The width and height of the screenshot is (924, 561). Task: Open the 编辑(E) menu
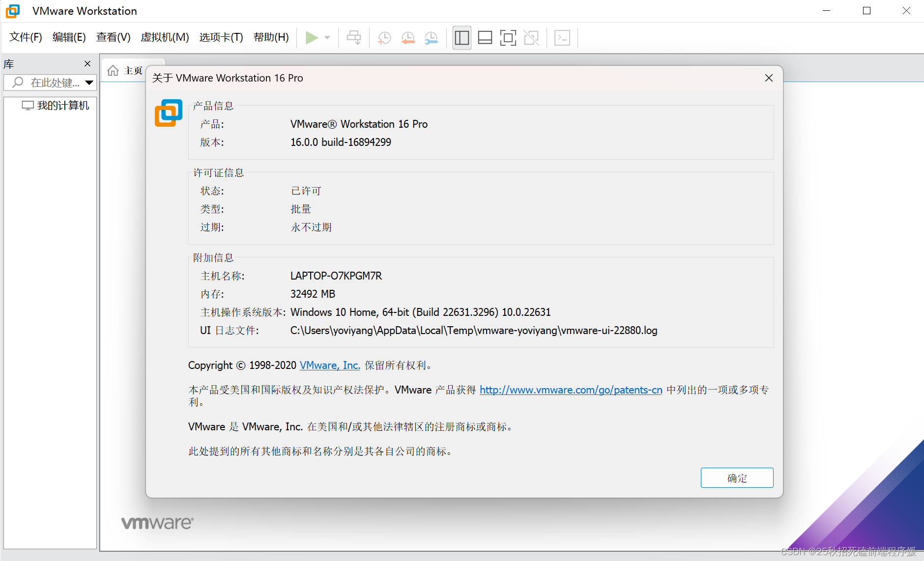tap(69, 37)
